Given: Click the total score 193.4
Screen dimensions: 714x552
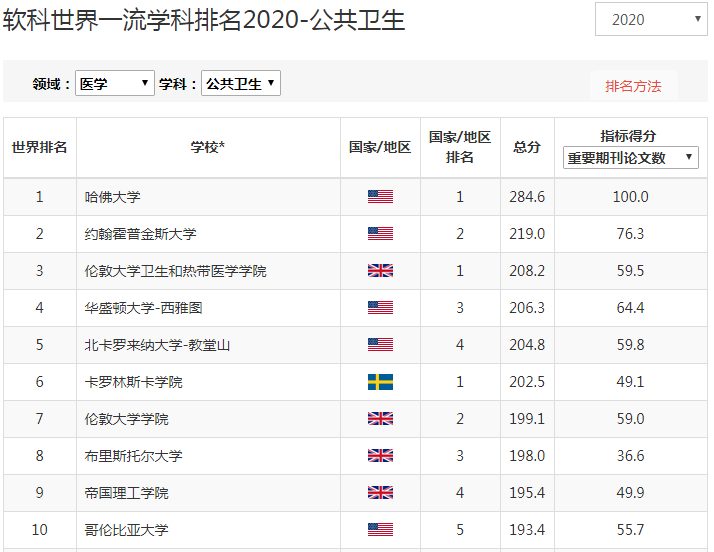Looking at the screenshot, I should tap(527, 530).
